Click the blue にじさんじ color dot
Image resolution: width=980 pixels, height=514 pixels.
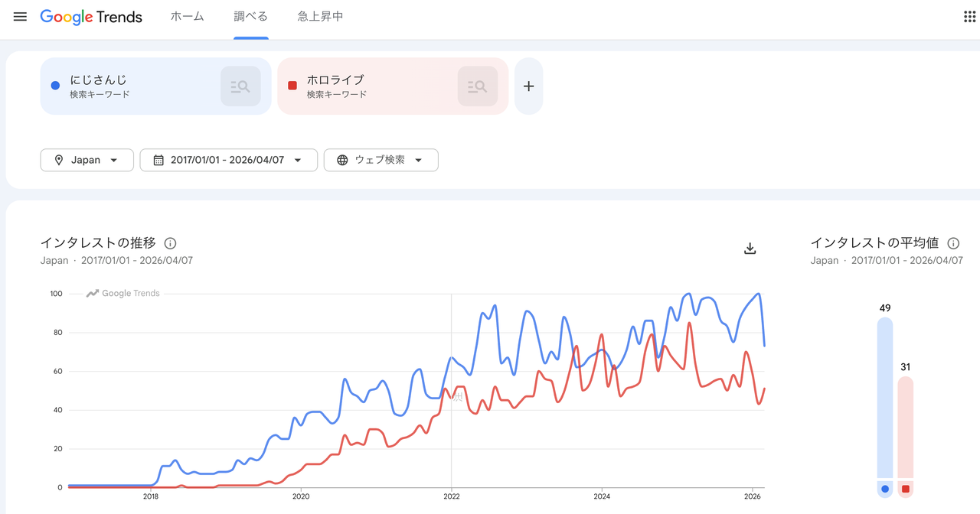(x=55, y=86)
